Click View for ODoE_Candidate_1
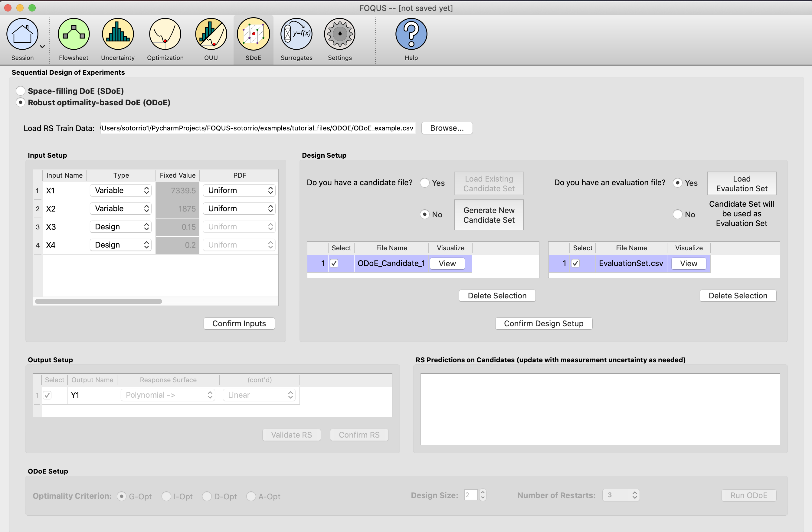 coord(447,264)
